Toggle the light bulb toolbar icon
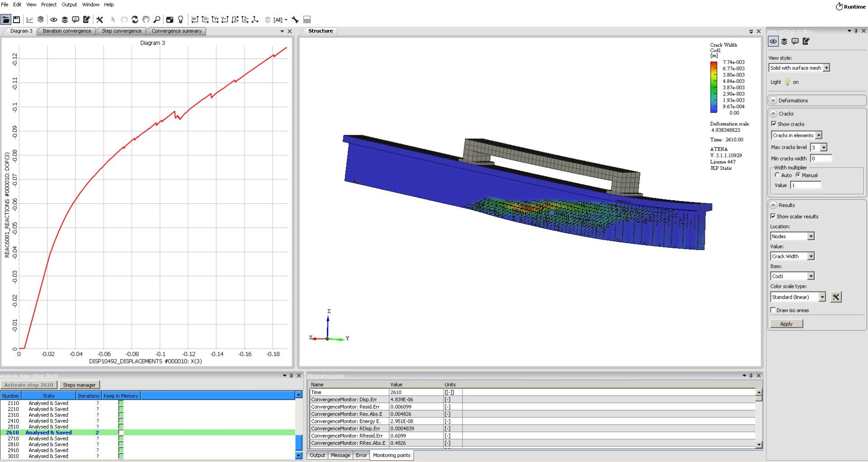This screenshot has width=868, height=462. (x=180, y=19)
